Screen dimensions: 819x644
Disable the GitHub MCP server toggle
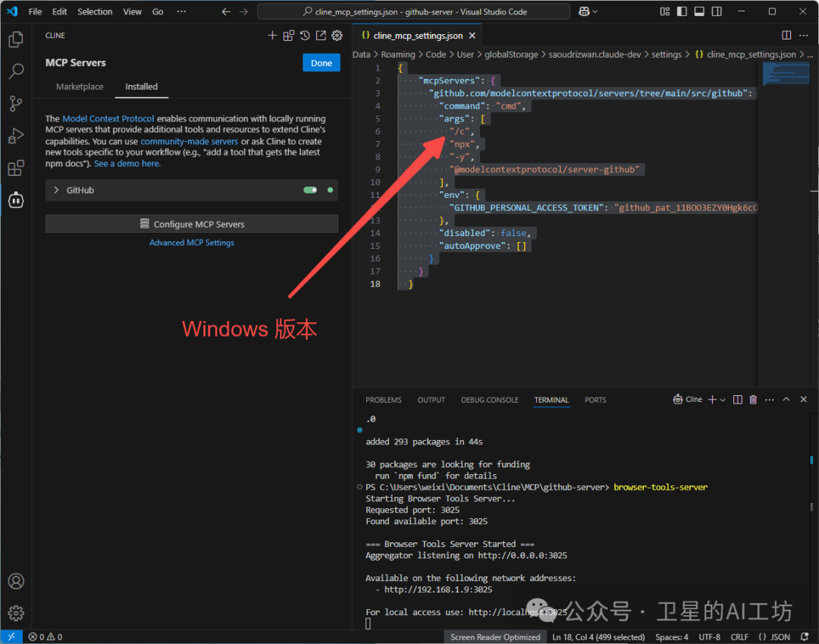pos(310,190)
